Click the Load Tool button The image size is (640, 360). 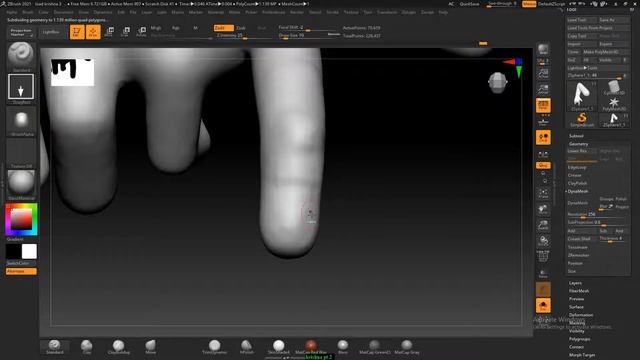coord(581,20)
